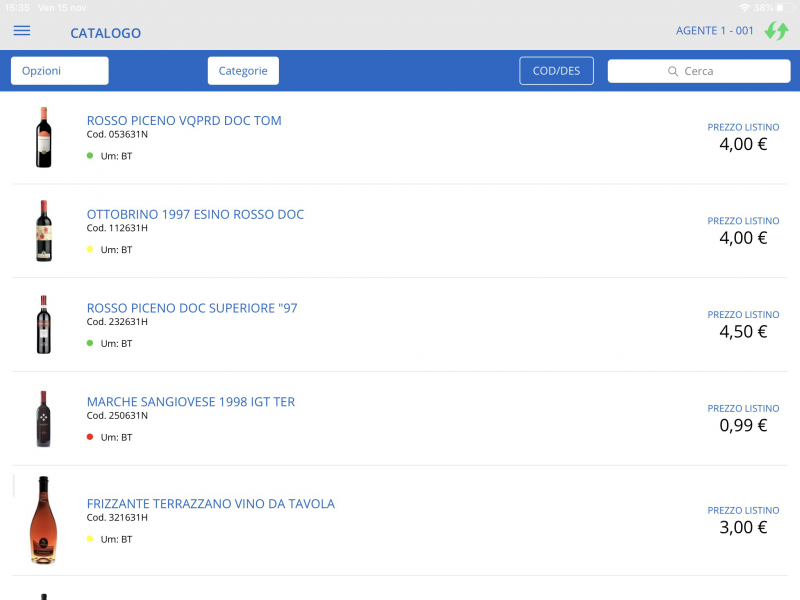Open the hamburger navigation menu
The image size is (800, 600).
pyautogui.click(x=21, y=31)
